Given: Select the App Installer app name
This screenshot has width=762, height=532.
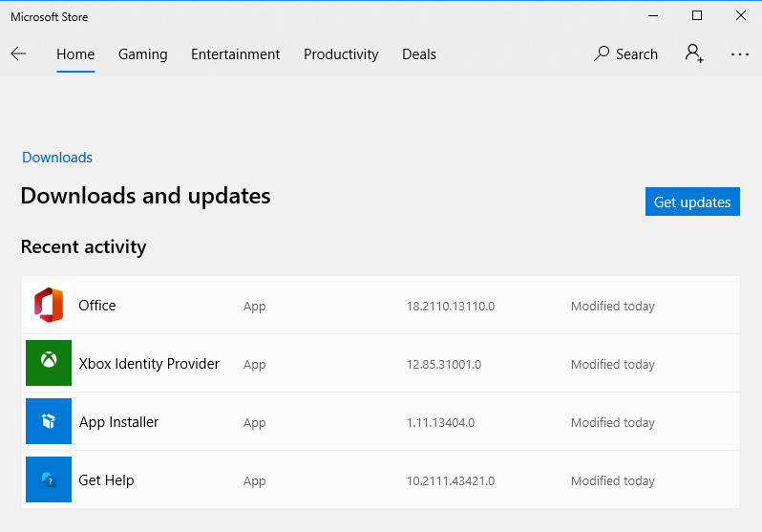Looking at the screenshot, I should click(119, 422).
